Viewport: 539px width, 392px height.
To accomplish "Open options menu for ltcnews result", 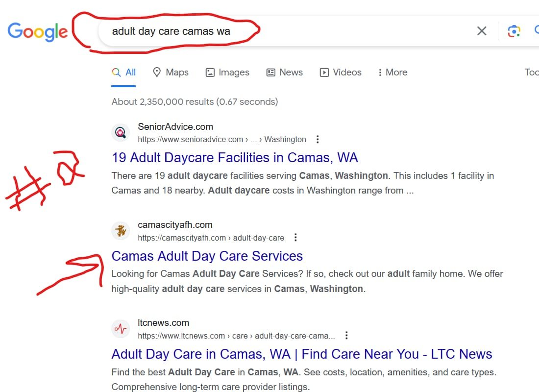I will (x=346, y=336).
